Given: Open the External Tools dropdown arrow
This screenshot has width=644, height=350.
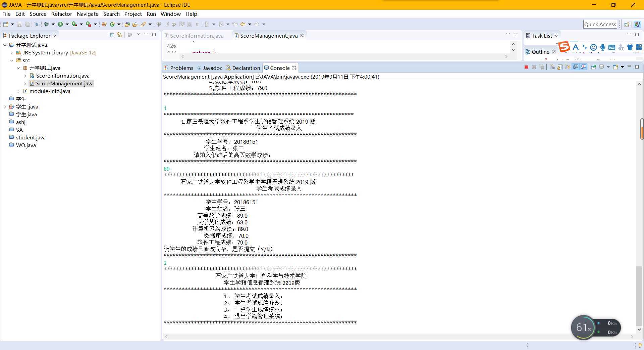Looking at the screenshot, I should 95,24.
